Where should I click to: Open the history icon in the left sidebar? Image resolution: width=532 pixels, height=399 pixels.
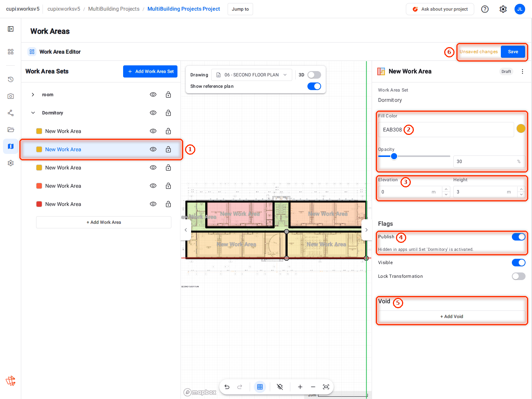tap(11, 79)
